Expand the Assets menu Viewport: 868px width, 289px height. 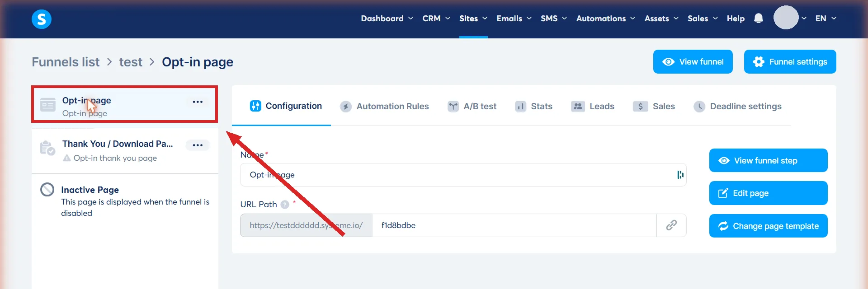[661, 19]
